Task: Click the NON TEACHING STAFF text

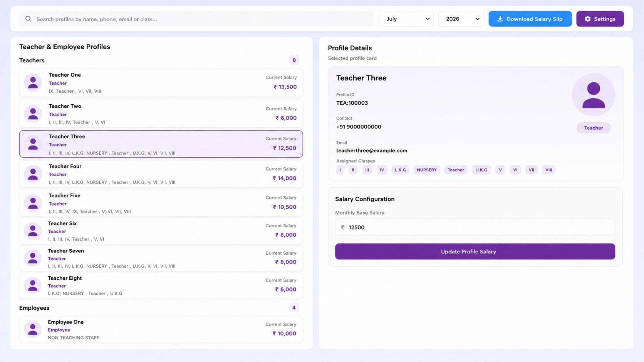Action: (x=74, y=338)
